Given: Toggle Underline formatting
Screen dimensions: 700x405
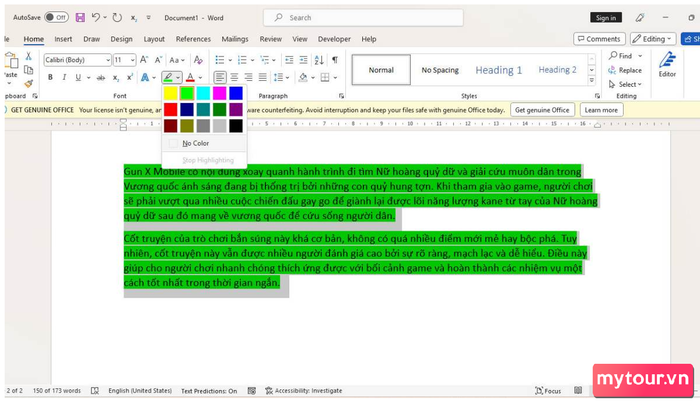Looking at the screenshot, I should [x=78, y=78].
